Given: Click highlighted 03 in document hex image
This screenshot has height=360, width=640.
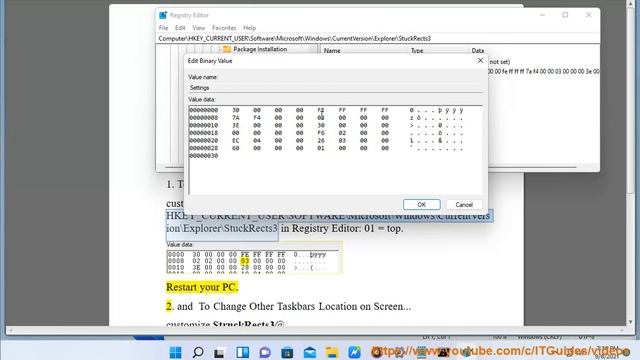Looking at the screenshot, I should click(245, 261).
